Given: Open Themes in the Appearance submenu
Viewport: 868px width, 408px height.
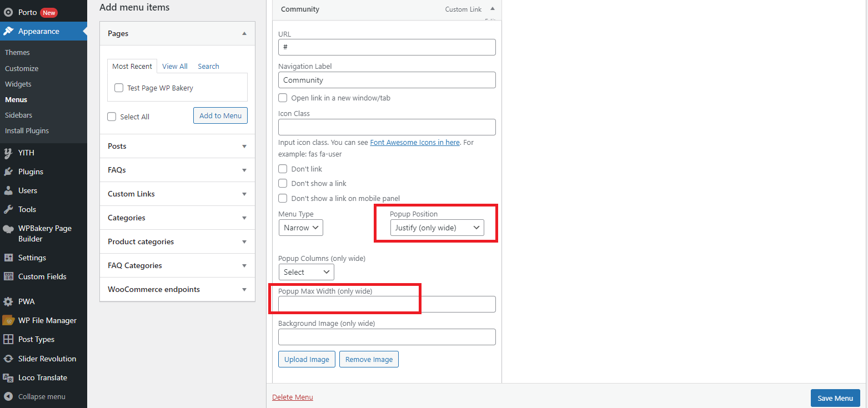Looking at the screenshot, I should (17, 52).
